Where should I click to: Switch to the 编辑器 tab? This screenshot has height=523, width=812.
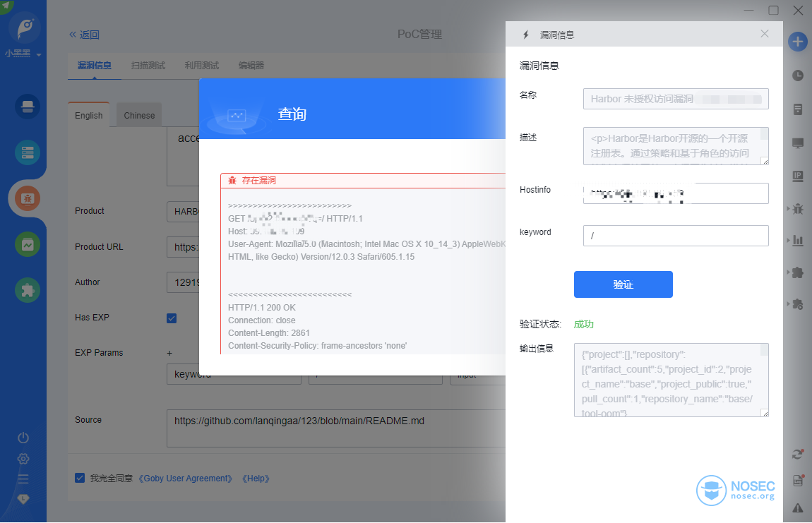(251, 66)
